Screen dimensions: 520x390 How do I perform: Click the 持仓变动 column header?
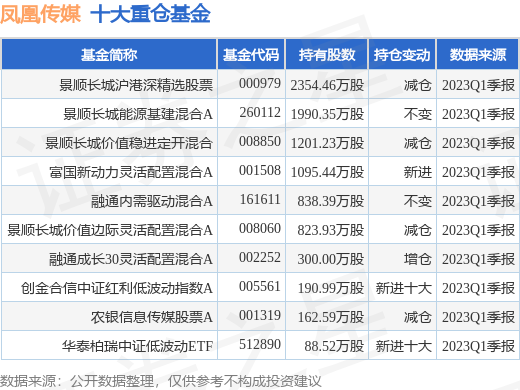pyautogui.click(x=402, y=55)
